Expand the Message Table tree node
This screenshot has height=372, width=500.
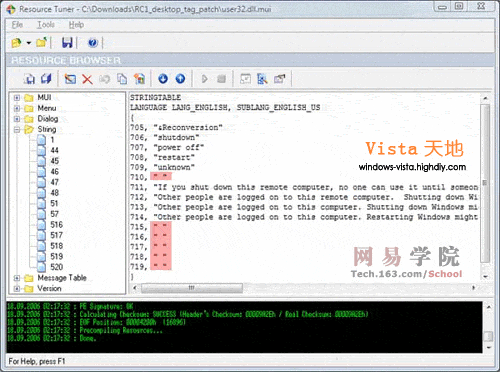[17, 278]
